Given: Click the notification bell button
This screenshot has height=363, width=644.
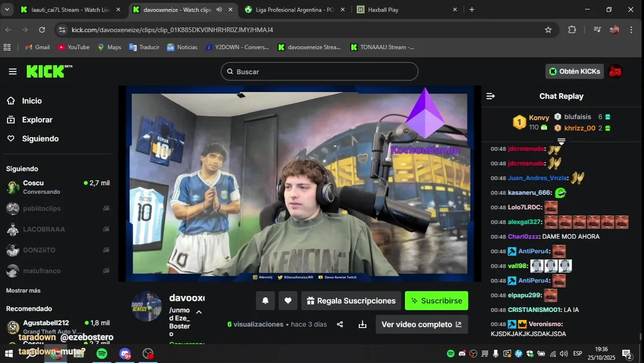Looking at the screenshot, I should point(266,300).
